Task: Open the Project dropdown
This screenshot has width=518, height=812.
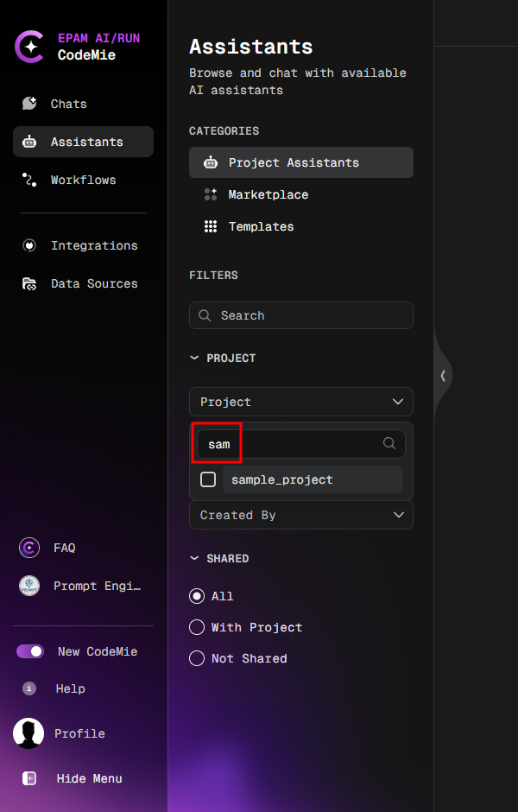Action: [x=300, y=402]
